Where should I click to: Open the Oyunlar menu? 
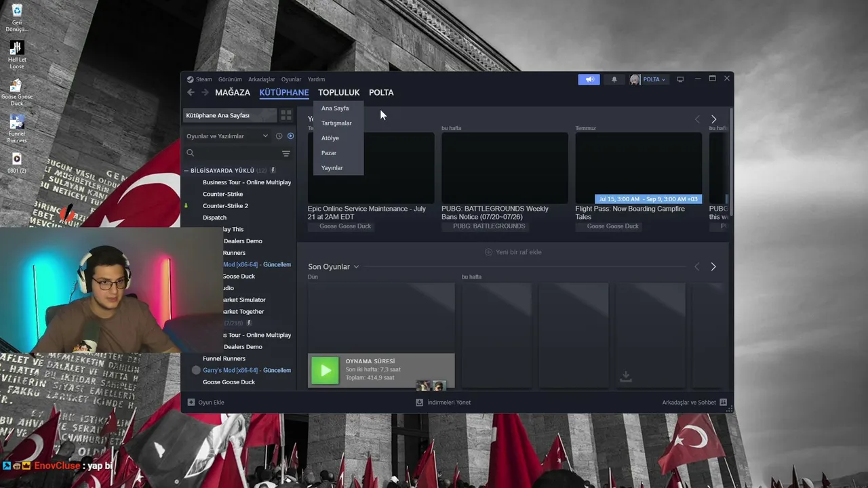[292, 79]
